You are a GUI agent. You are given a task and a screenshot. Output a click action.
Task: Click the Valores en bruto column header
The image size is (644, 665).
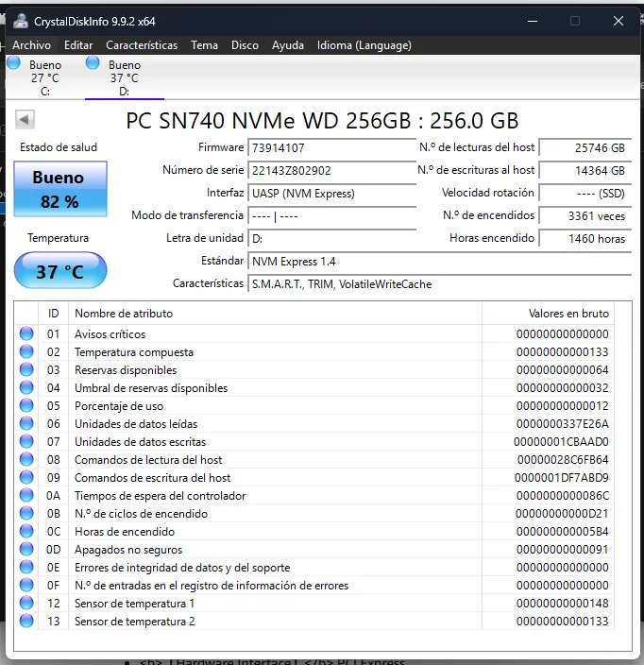[x=548, y=314]
